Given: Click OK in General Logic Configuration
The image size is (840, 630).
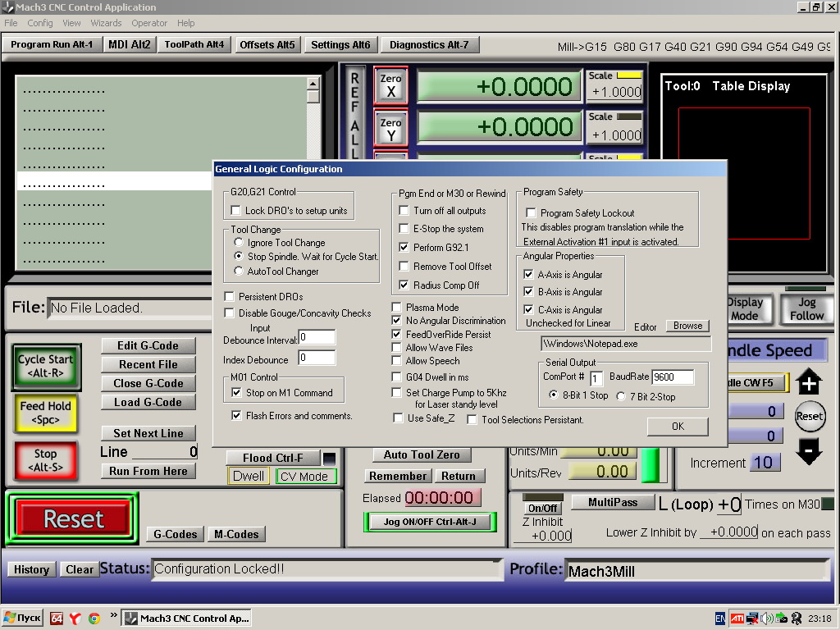Looking at the screenshot, I should coord(678,427).
